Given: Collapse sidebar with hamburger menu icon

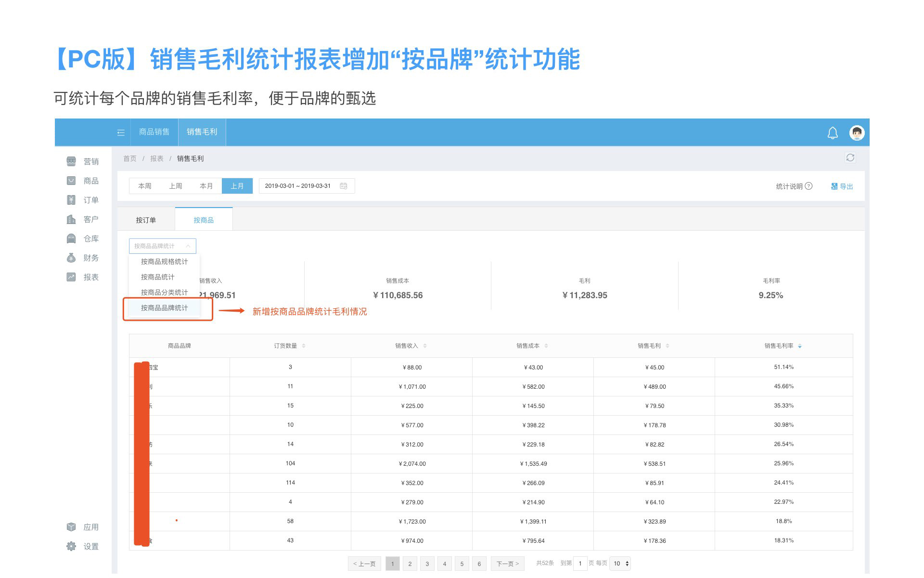Looking at the screenshot, I should coord(121,132).
